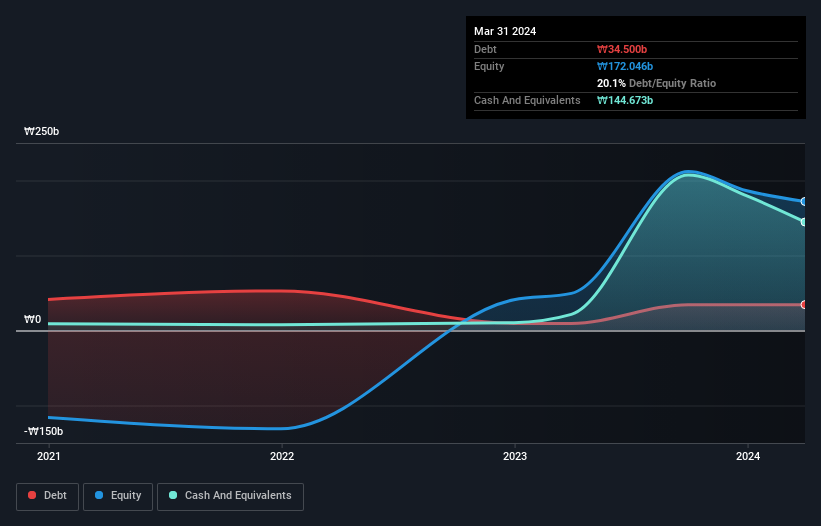Toggle the Equity series legend button
Screen dimensions: 821x526
coord(118,496)
